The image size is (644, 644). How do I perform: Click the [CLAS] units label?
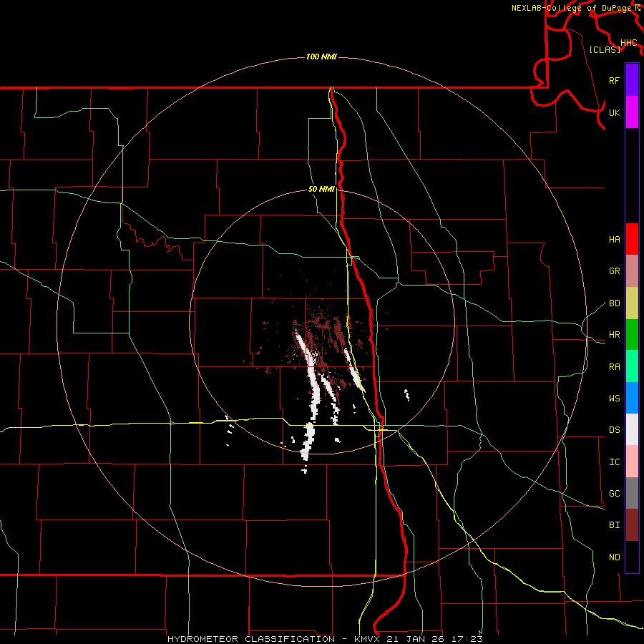(x=605, y=49)
